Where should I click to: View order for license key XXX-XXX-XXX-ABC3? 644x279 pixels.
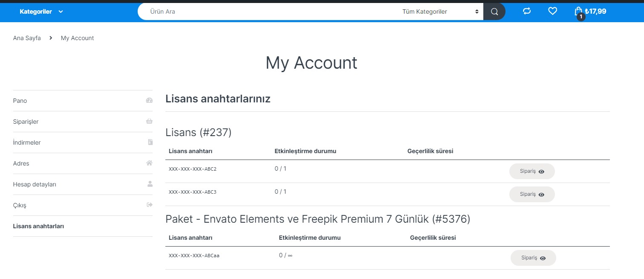pos(532,194)
